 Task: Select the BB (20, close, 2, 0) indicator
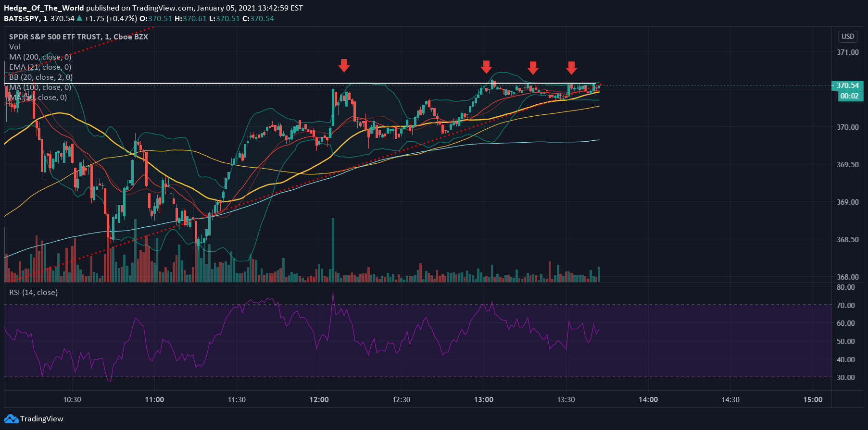41,77
